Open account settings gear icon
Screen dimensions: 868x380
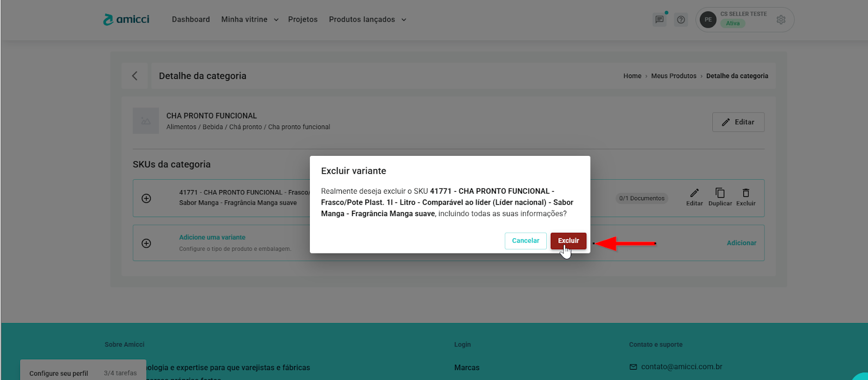781,20
